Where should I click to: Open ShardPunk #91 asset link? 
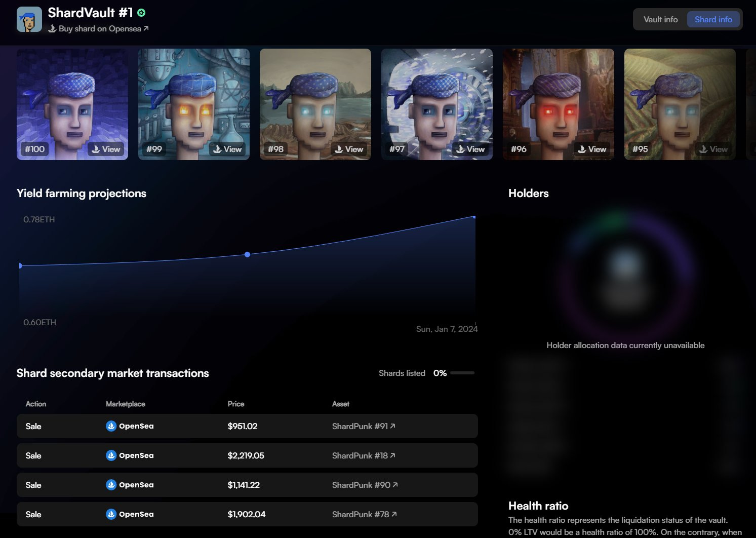(364, 426)
